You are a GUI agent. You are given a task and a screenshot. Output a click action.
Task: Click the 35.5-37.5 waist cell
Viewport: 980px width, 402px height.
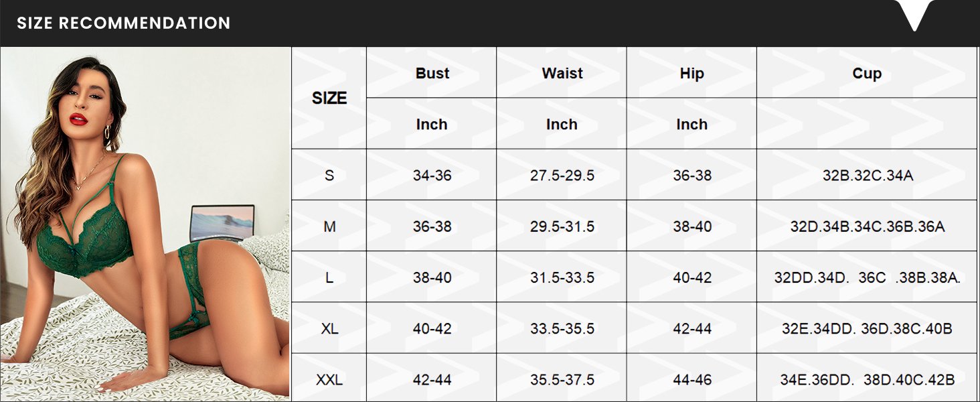click(562, 379)
